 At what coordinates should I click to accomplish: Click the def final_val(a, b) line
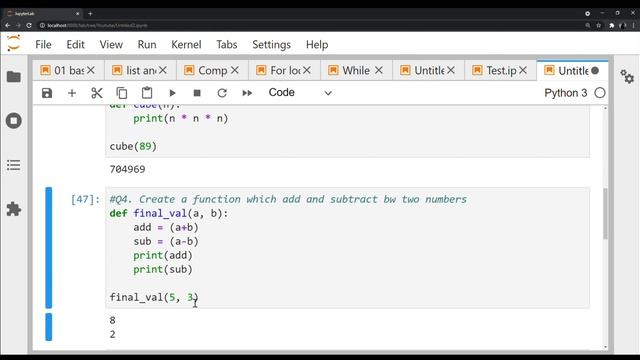tap(169, 213)
